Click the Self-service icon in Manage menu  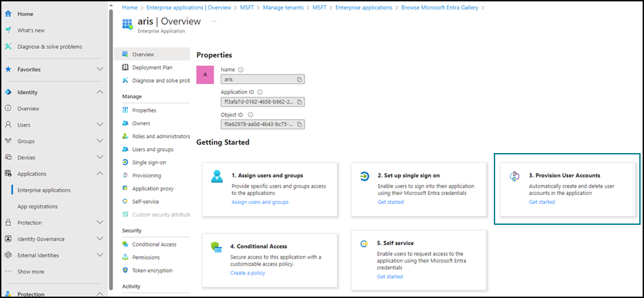[125, 201]
